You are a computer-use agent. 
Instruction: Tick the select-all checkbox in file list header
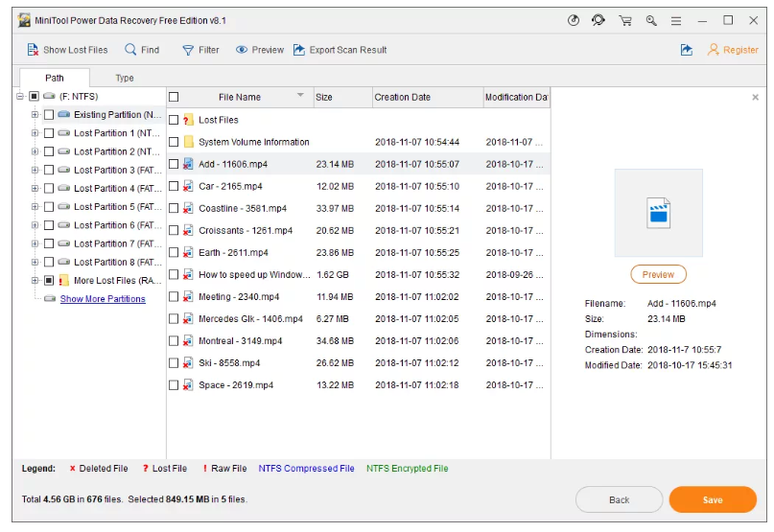click(x=174, y=97)
